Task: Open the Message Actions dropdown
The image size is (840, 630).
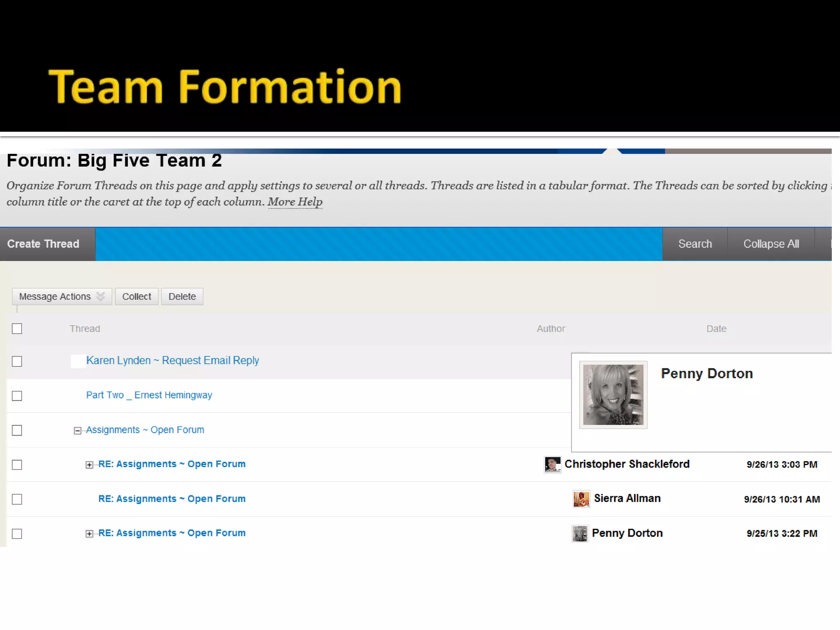Action: pyautogui.click(x=62, y=297)
